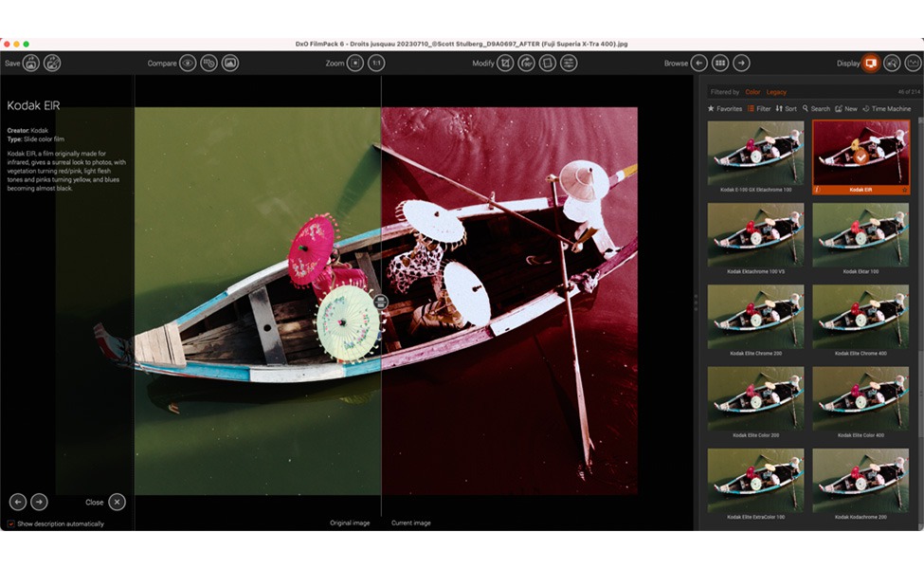
Task: Click the Browse next image arrow
Action: coord(741,64)
